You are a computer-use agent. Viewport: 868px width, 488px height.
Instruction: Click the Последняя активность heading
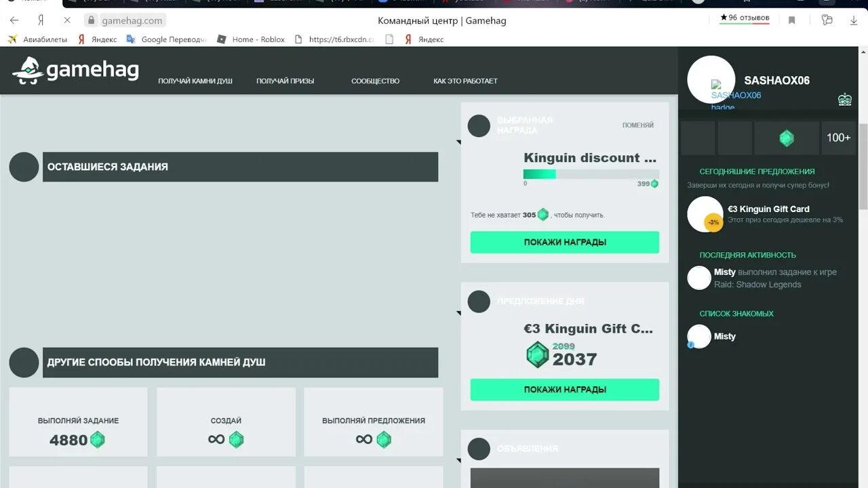[747, 255]
